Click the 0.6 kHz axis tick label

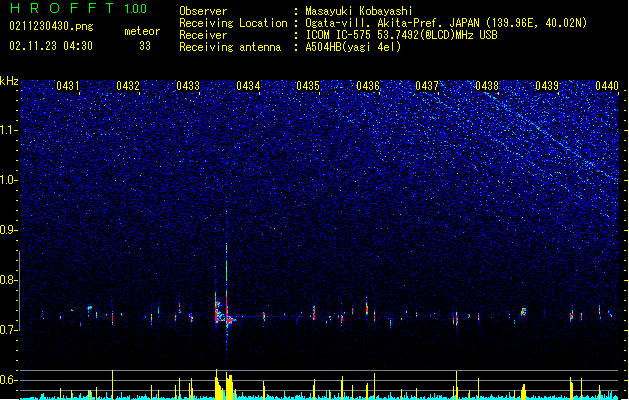pyautogui.click(x=8, y=380)
